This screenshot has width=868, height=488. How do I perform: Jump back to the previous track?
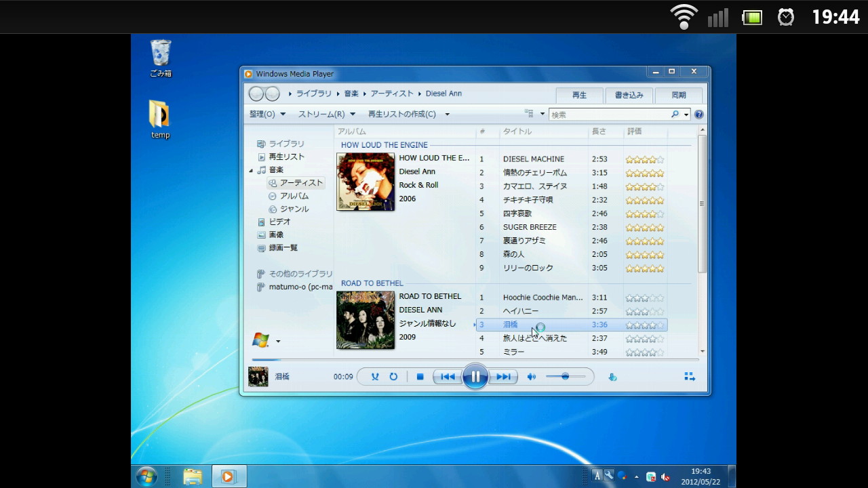[x=448, y=376]
